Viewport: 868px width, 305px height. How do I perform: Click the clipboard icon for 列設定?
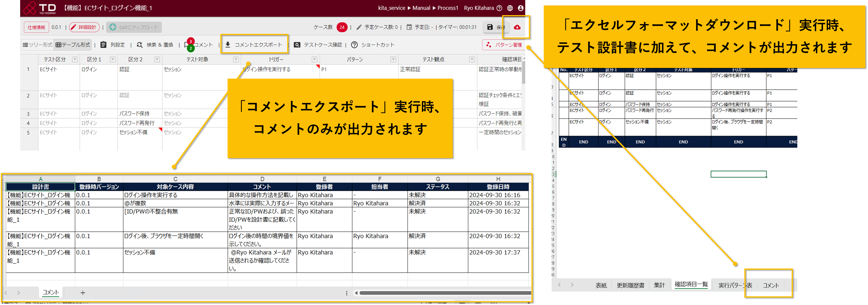pos(104,45)
